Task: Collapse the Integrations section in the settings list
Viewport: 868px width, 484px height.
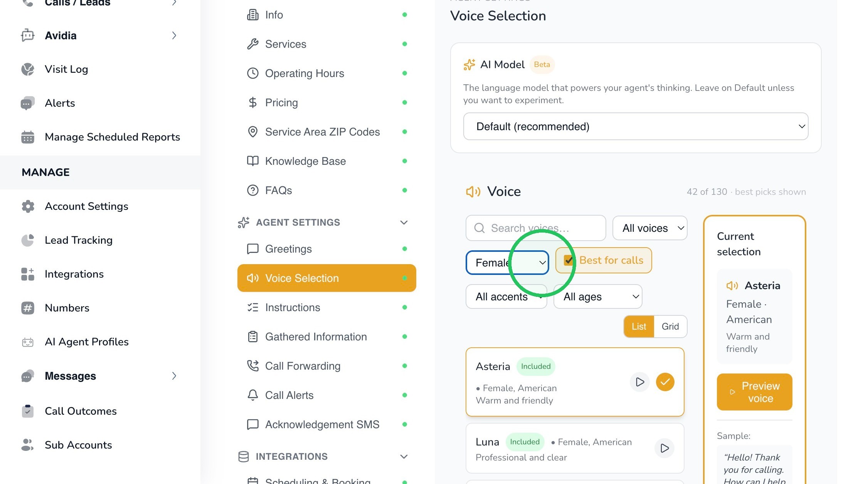Action: click(404, 457)
